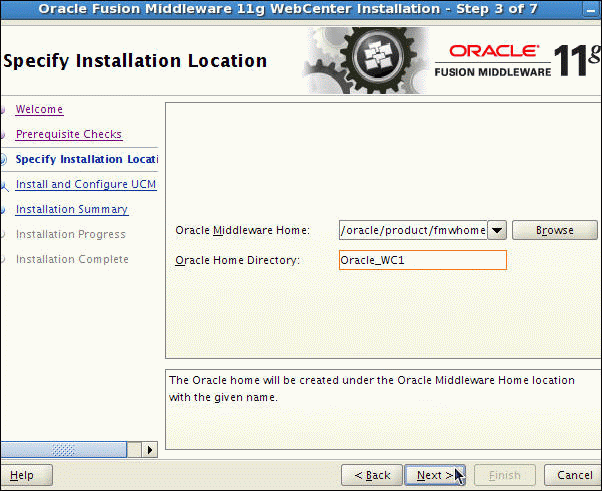The height and width of the screenshot is (491, 602).
Task: Open the Welcome step link
Action: [x=39, y=109]
